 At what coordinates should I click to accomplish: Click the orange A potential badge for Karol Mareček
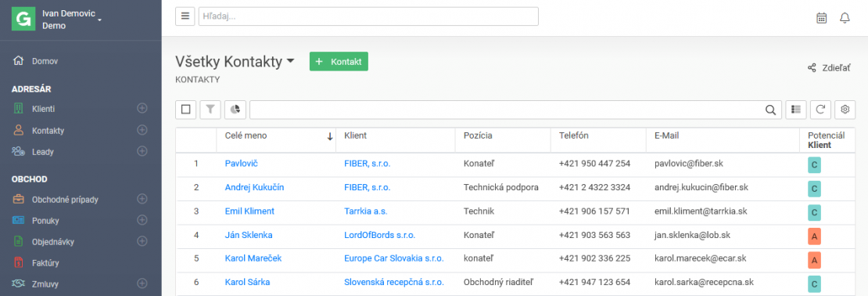click(x=814, y=259)
